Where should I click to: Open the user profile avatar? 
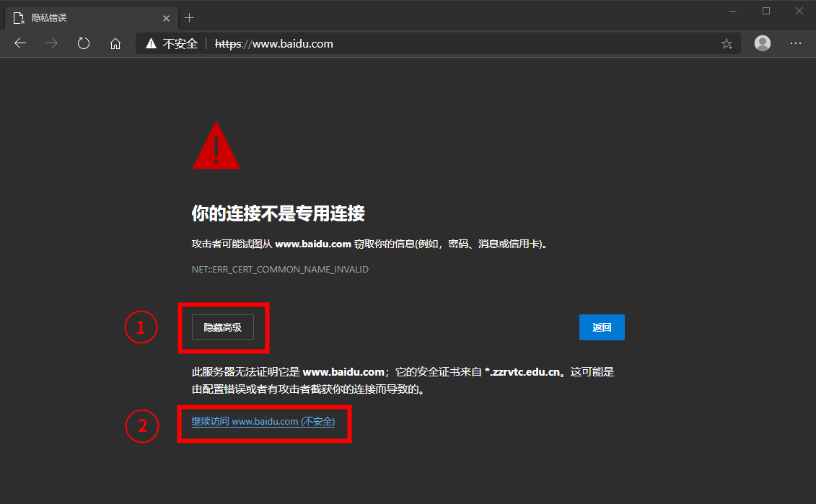tap(762, 43)
